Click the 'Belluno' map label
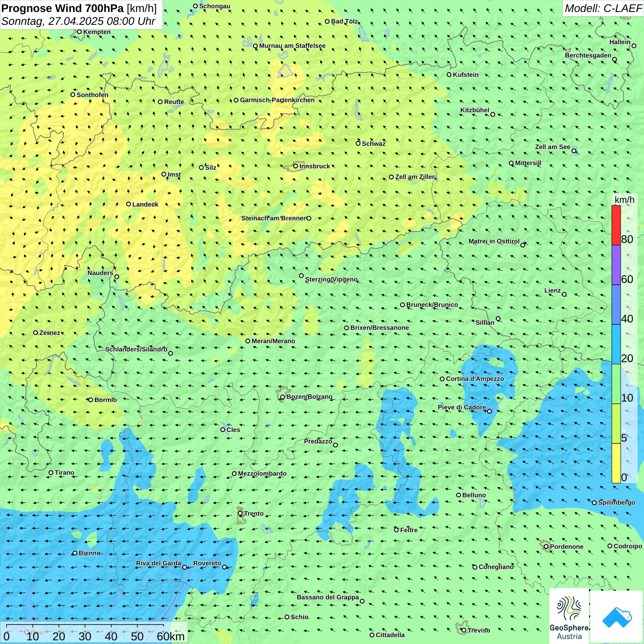Viewport: 644px width, 644px height. 474,495
